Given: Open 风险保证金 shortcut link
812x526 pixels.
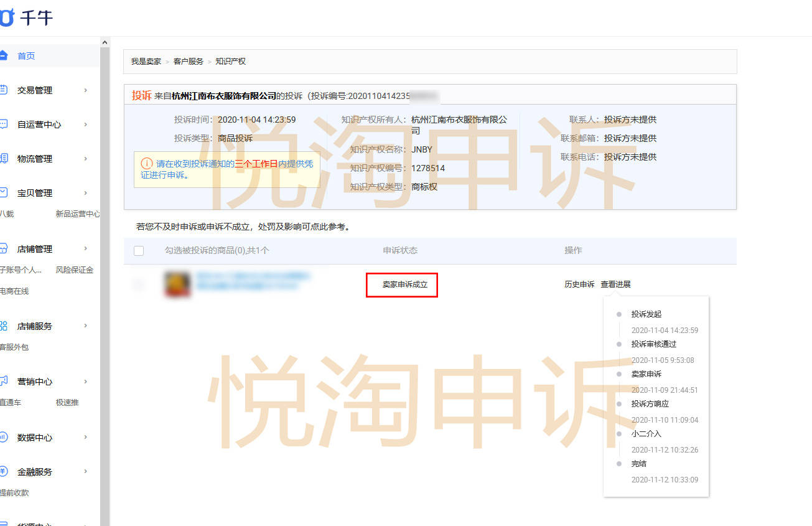Looking at the screenshot, I should (75, 270).
